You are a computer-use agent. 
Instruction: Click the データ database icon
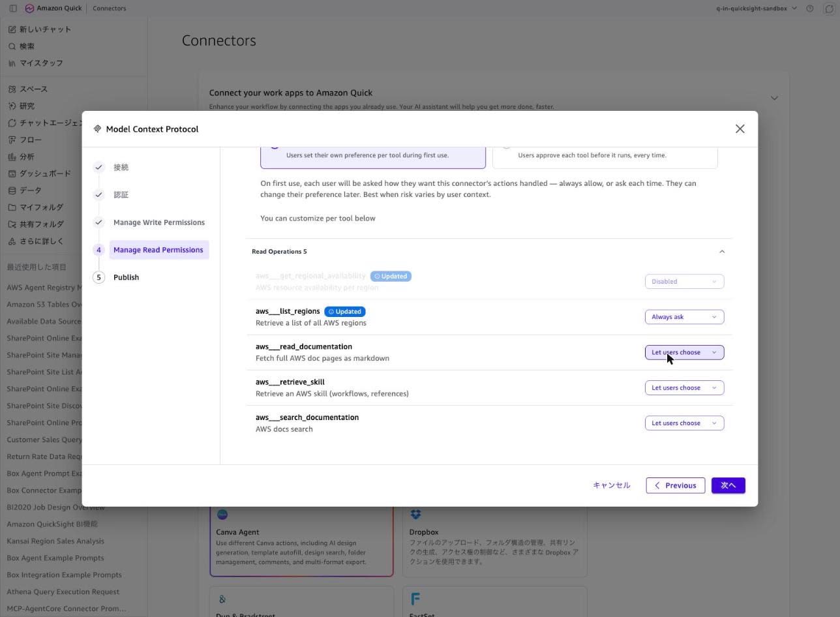(12, 190)
